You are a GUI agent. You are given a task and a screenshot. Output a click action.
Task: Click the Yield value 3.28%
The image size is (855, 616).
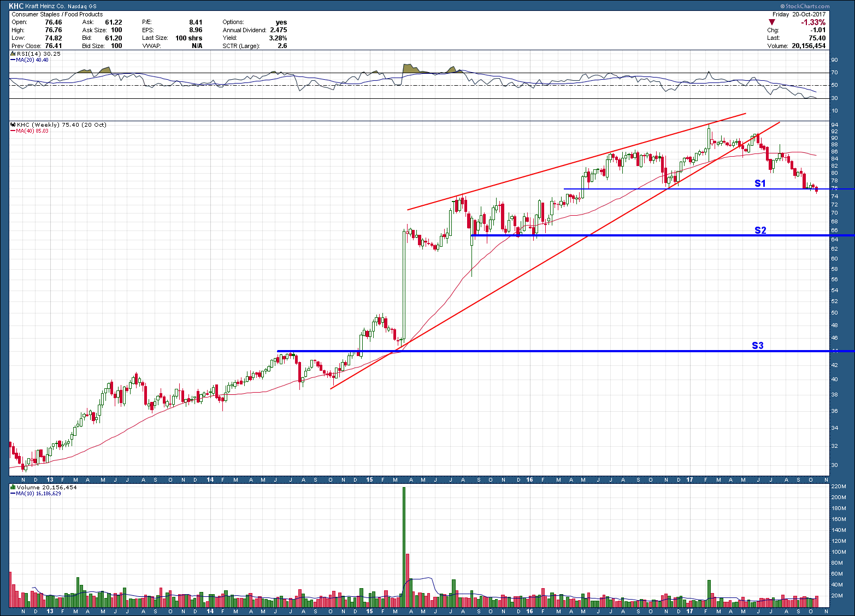278,38
